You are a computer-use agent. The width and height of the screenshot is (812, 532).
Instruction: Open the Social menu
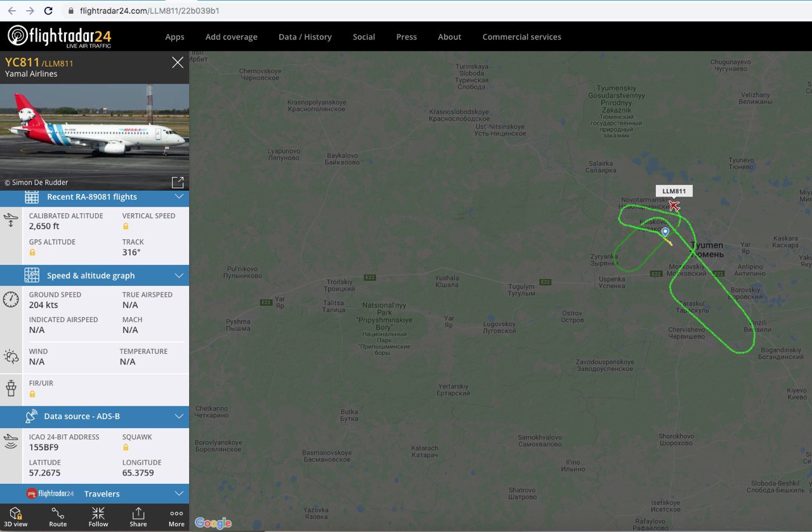[x=364, y=37]
